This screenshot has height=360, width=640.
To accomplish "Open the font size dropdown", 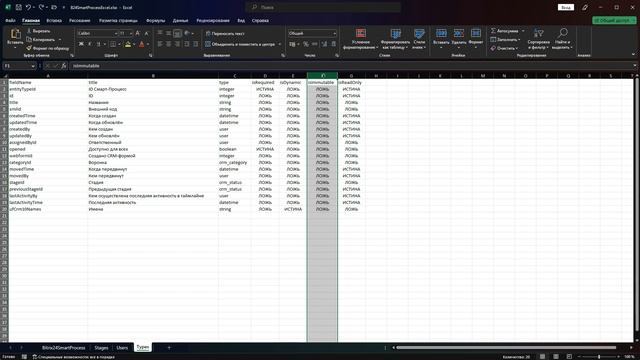I will tap(131, 33).
